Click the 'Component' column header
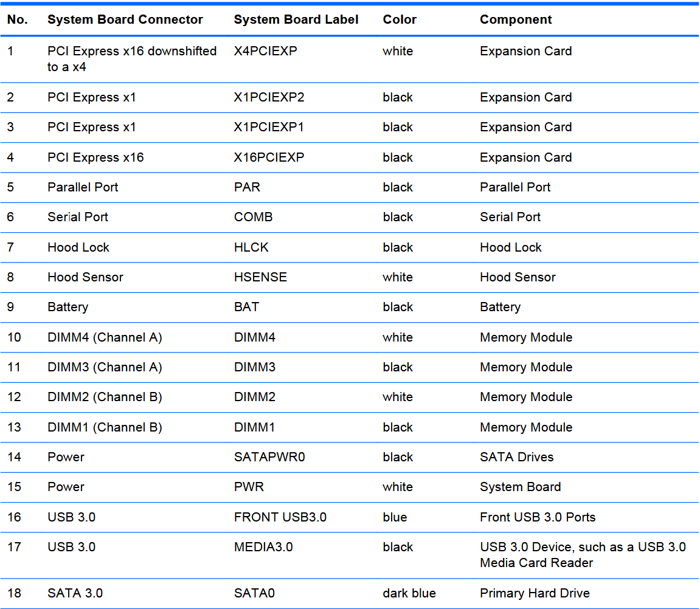The width and height of the screenshot is (700, 609). pos(516,19)
